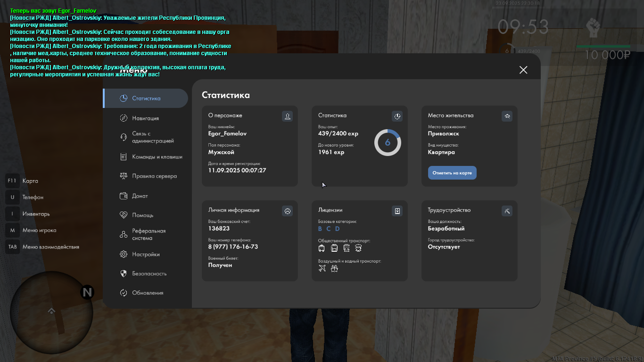Click the tools icon in Трудоустройство card
This screenshot has width=644, height=362.
pyautogui.click(x=507, y=211)
